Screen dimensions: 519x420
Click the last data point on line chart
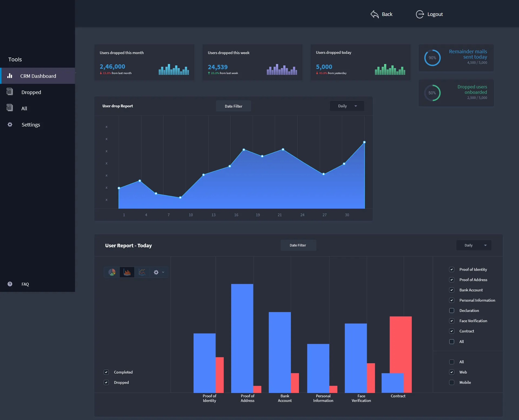364,142
